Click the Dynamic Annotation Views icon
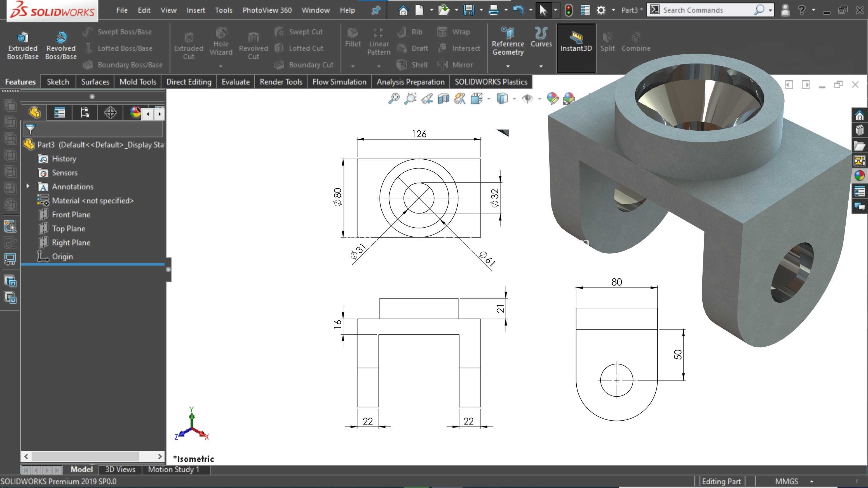The height and width of the screenshot is (488, 868). coord(460,99)
